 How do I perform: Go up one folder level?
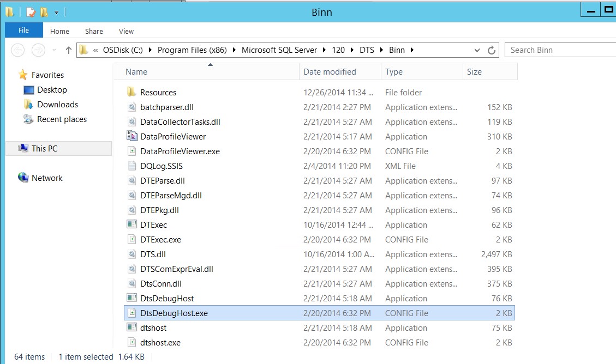[68, 50]
